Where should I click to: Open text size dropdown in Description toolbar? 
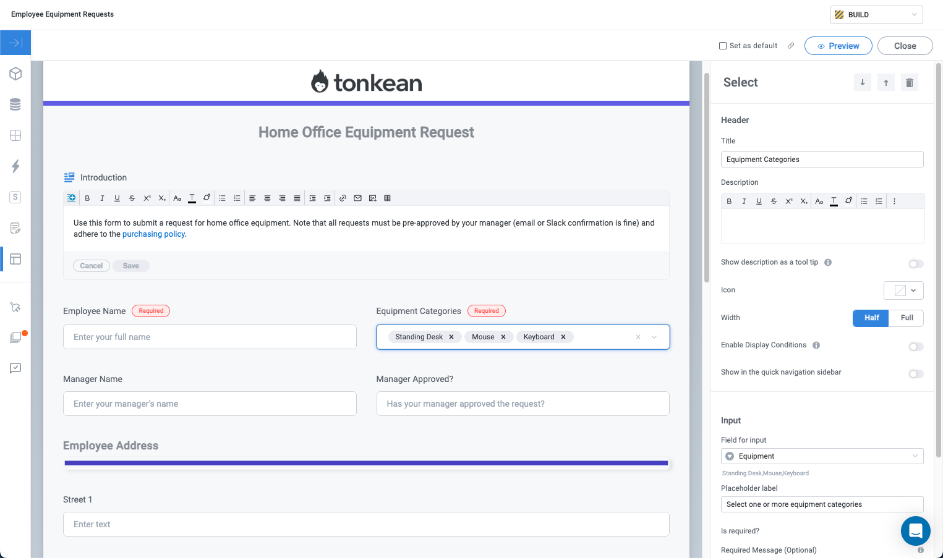click(819, 201)
